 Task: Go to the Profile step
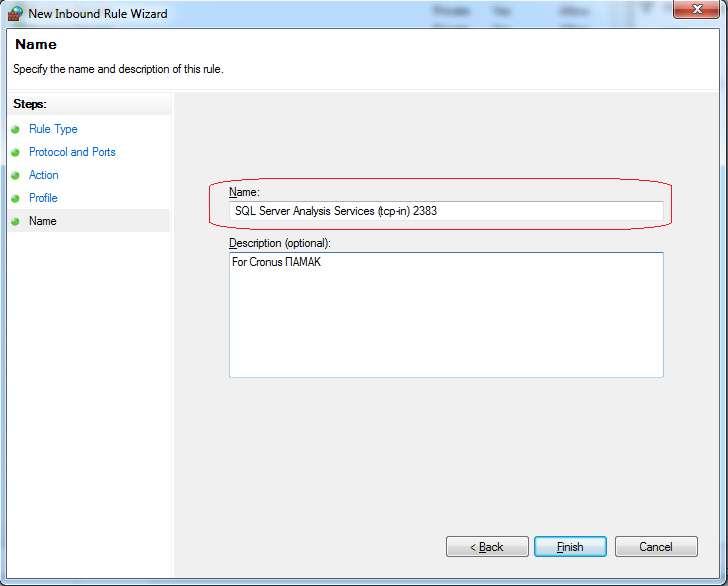click(43, 198)
